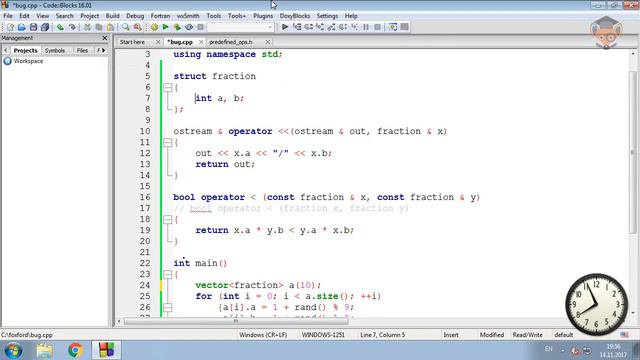640x360 pixels.
Task: Open the Build menu
Action: click(x=112, y=16)
